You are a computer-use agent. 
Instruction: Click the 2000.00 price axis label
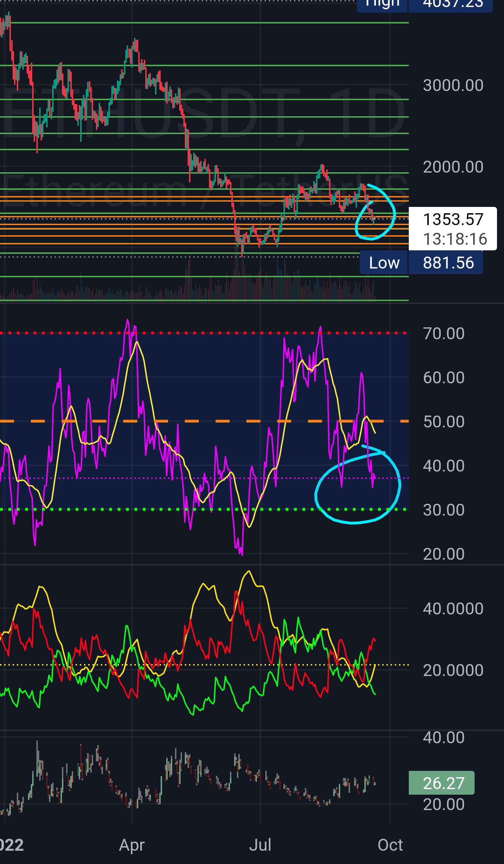[x=453, y=167]
